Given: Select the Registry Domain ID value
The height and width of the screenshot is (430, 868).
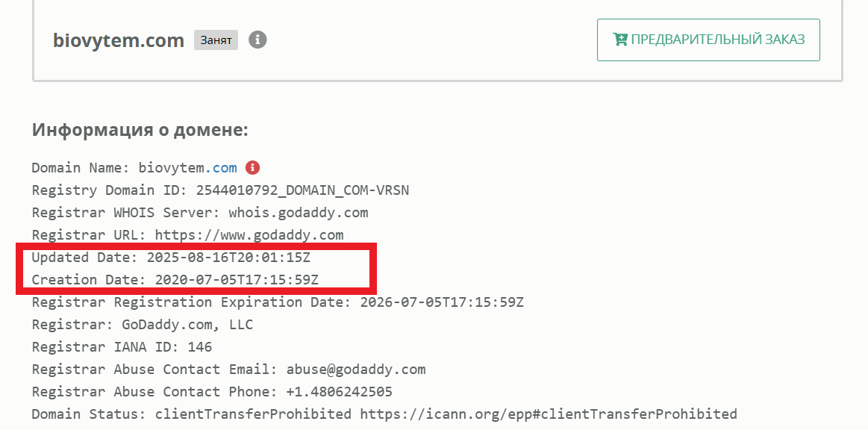Looking at the screenshot, I should (x=302, y=190).
